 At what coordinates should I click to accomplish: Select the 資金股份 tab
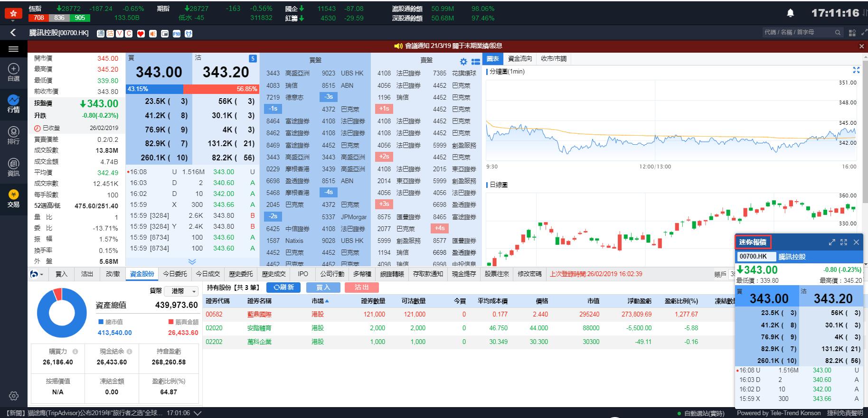142,274
